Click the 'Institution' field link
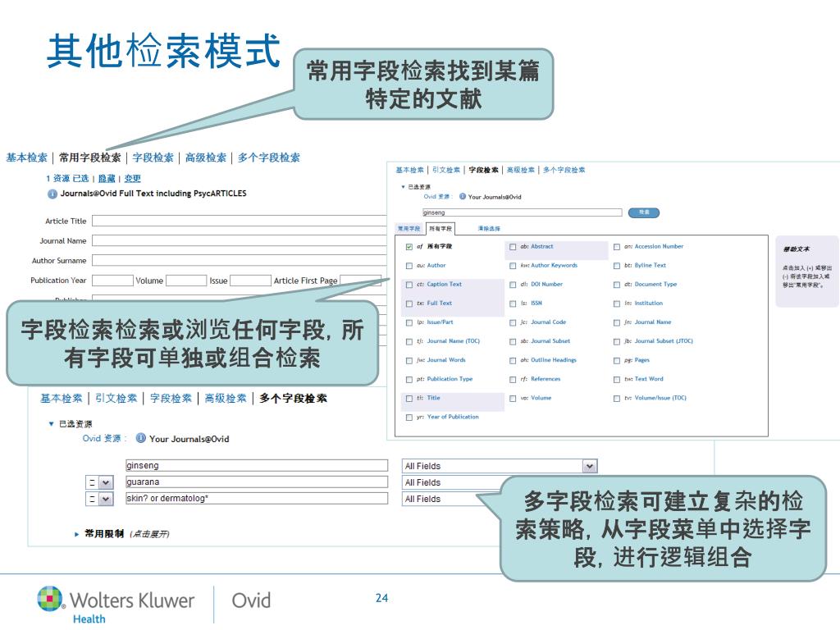Image resolution: width=840 pixels, height=630 pixels. pyautogui.click(x=649, y=304)
